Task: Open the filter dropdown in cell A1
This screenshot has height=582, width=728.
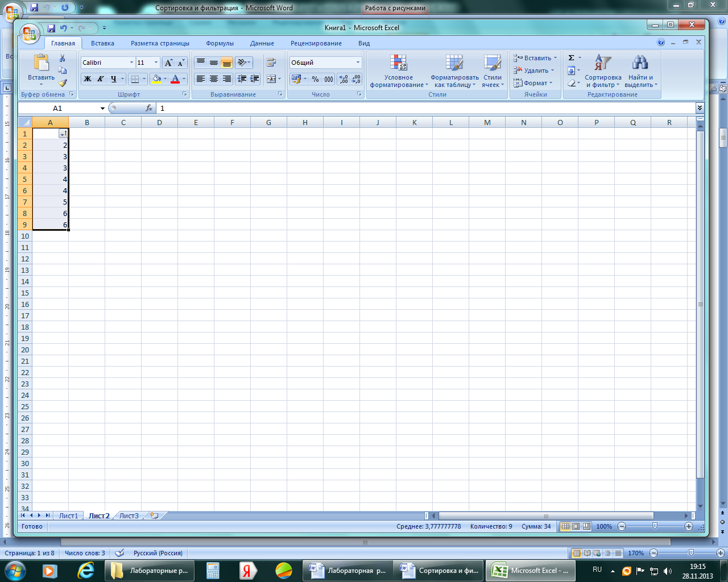Action: [x=64, y=134]
